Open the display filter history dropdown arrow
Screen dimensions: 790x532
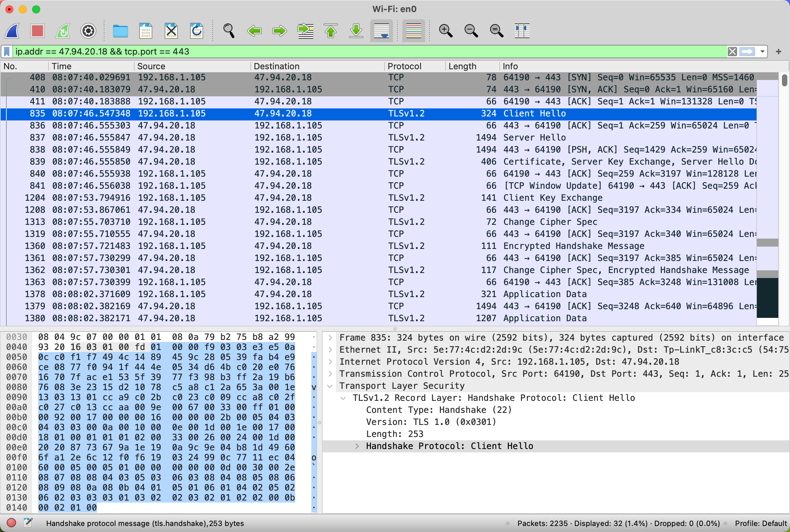point(762,52)
